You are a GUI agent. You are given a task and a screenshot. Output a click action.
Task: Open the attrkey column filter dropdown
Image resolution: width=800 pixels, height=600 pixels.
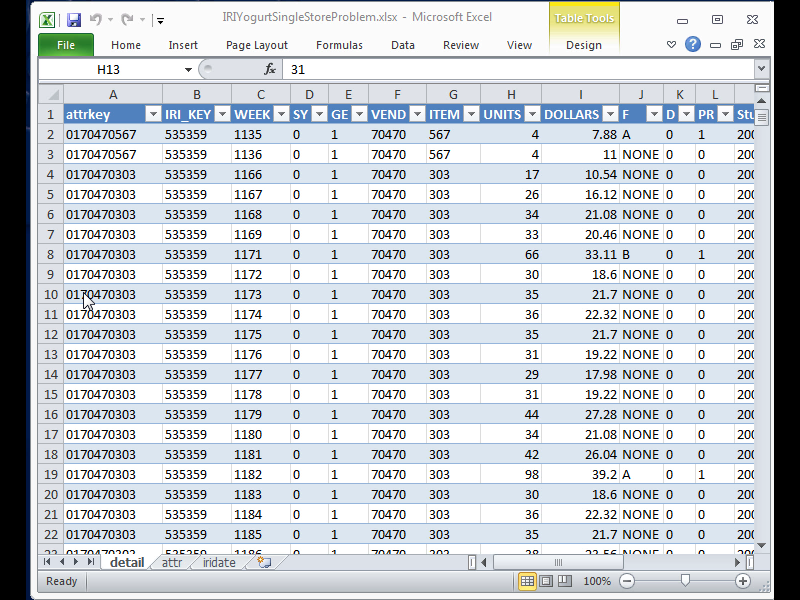point(153,115)
